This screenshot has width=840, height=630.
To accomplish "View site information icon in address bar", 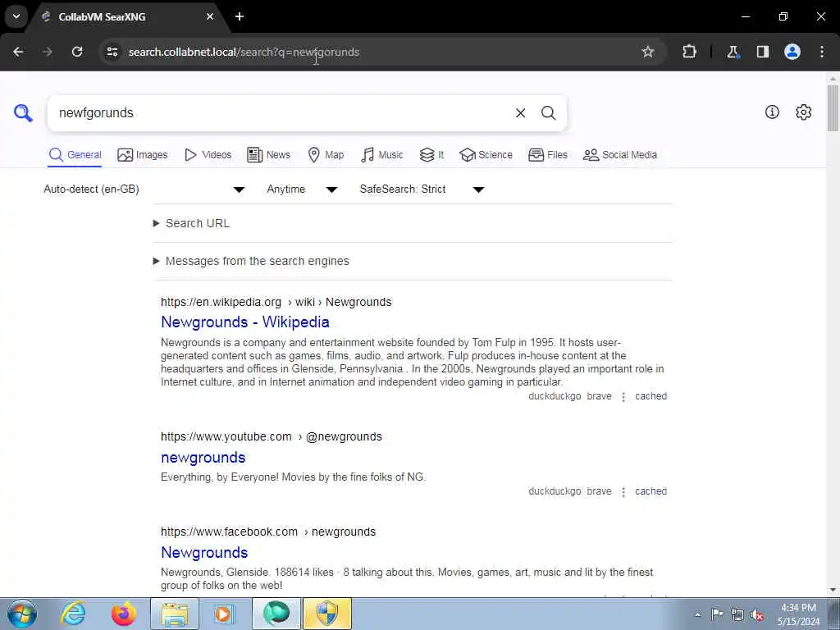I will tap(112, 52).
